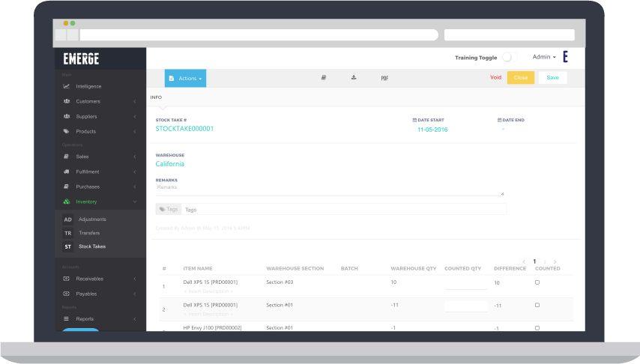Screen dimensions: 640x364
Task: Click the ST Stock Takes badge
Action: (67, 246)
